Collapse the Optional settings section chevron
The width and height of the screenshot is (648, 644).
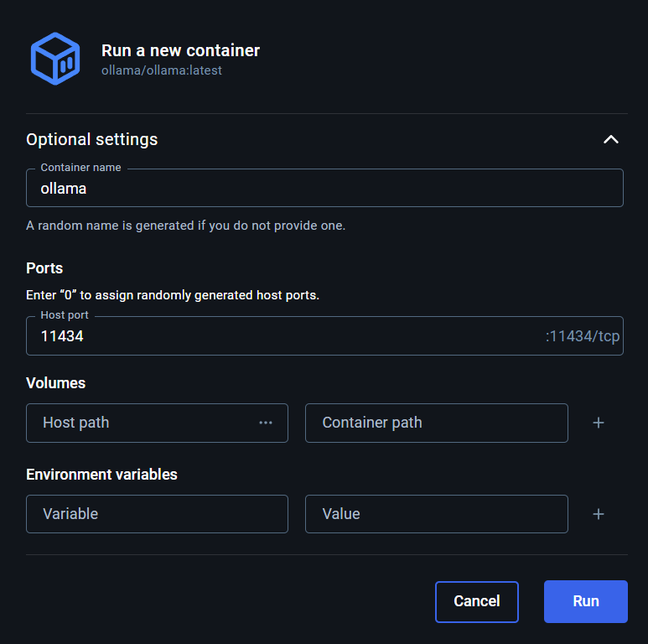[x=611, y=139]
